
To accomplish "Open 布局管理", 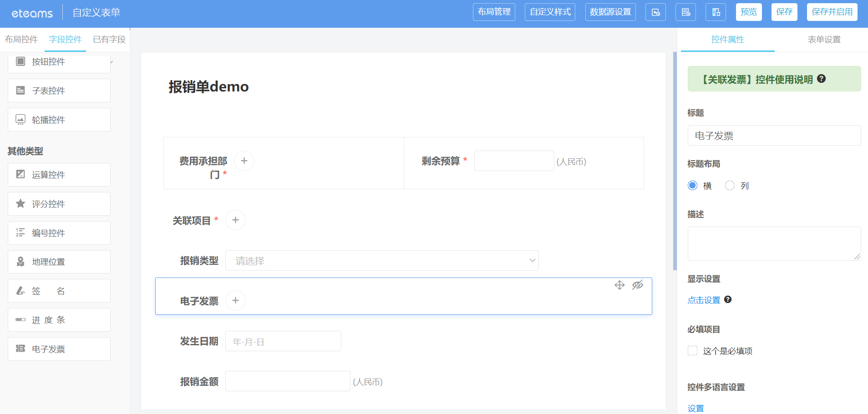I will click(494, 12).
